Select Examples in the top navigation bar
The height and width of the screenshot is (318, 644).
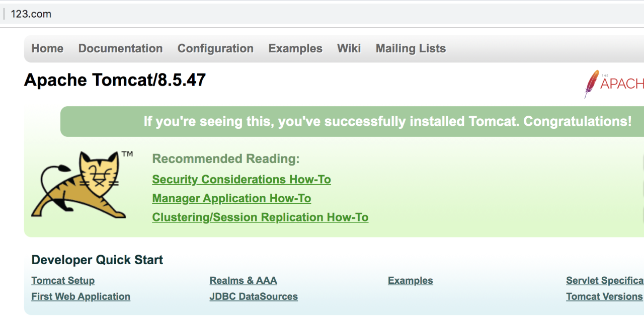pos(295,49)
